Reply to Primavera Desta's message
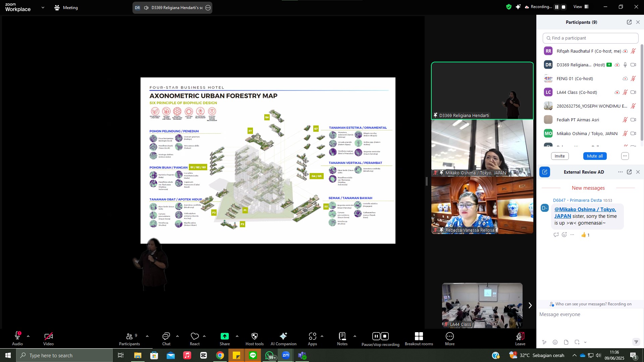 point(556,235)
